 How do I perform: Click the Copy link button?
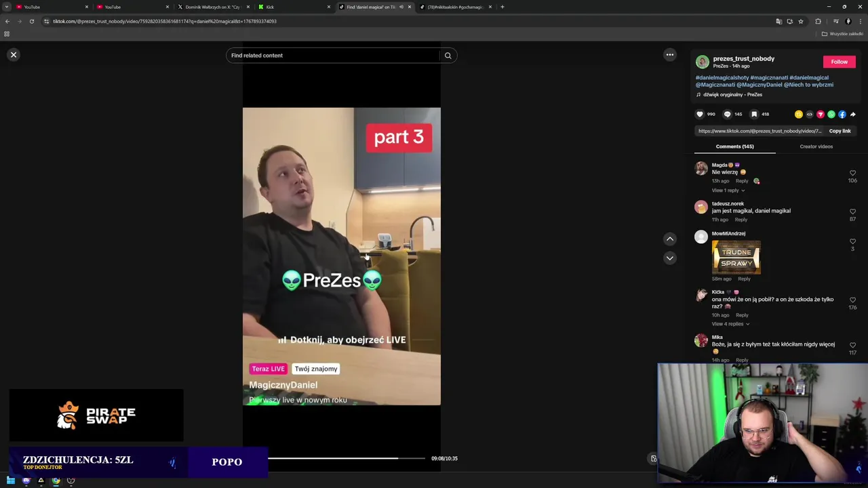coord(840,131)
